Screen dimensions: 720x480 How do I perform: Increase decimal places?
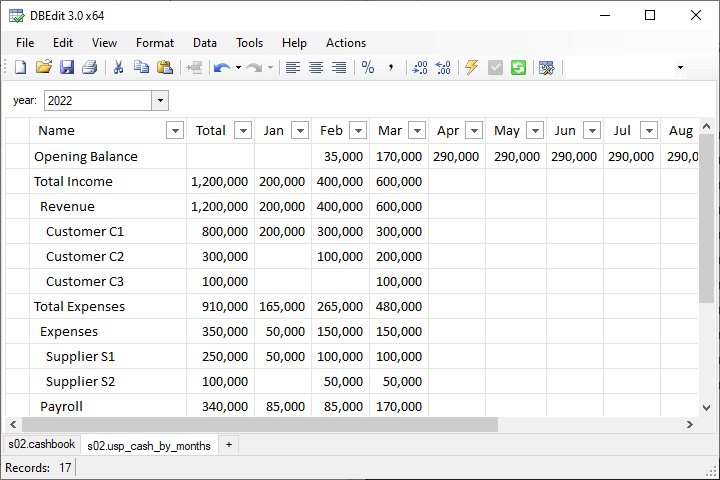pyautogui.click(x=420, y=68)
